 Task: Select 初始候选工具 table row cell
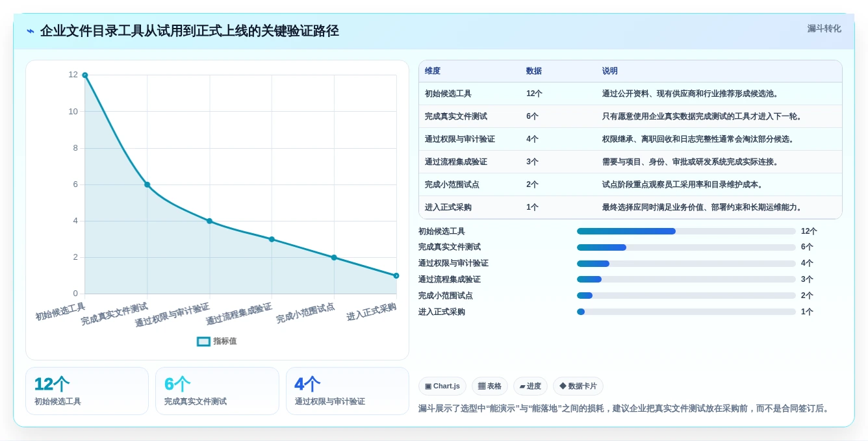[448, 94]
